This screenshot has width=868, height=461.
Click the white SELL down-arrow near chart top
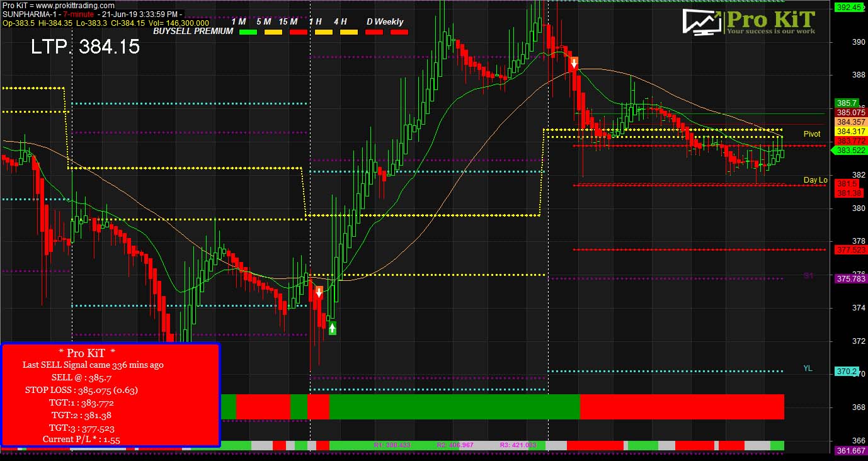click(573, 62)
